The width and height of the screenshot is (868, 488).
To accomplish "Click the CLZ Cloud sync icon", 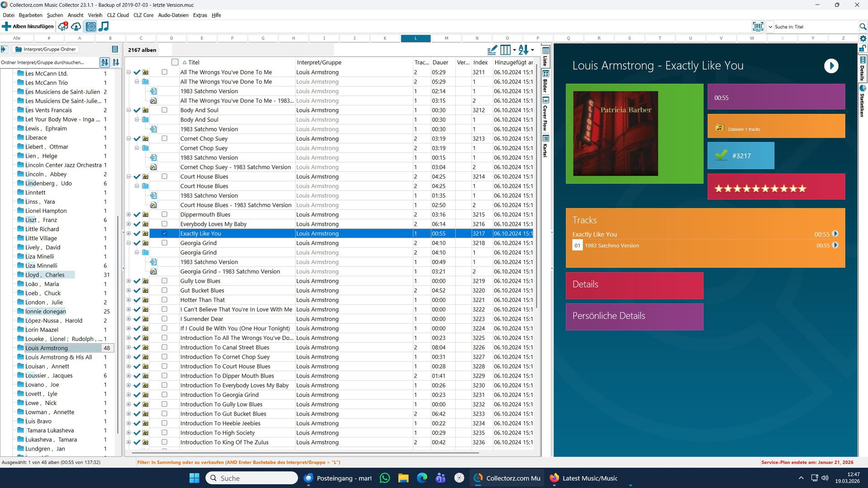I will 63,26.
